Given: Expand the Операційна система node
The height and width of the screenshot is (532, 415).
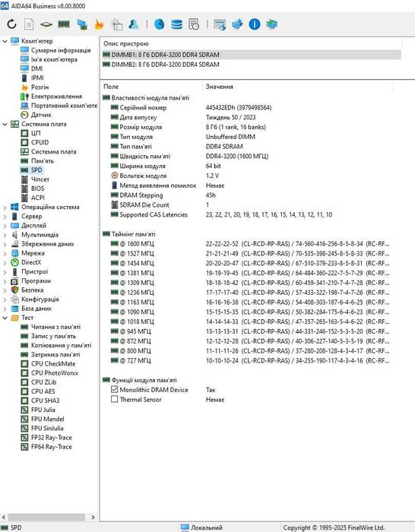Looking at the screenshot, I should 5,207.
